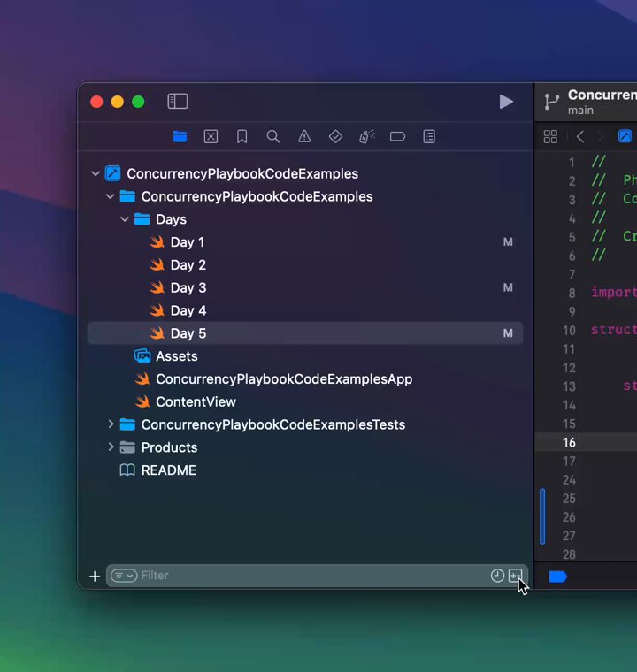637x672 pixels.
Task: Open the Breakpoint navigator tab
Action: pyautogui.click(x=397, y=137)
